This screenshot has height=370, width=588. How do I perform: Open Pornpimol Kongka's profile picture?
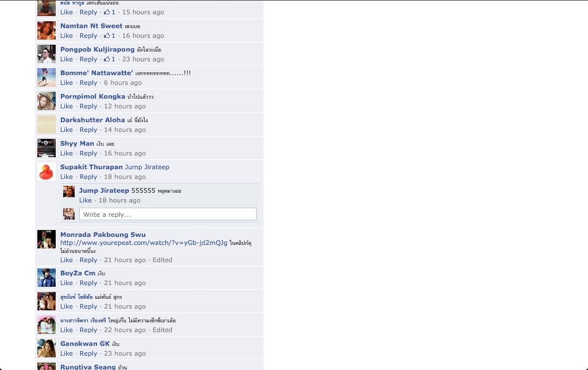(47, 101)
